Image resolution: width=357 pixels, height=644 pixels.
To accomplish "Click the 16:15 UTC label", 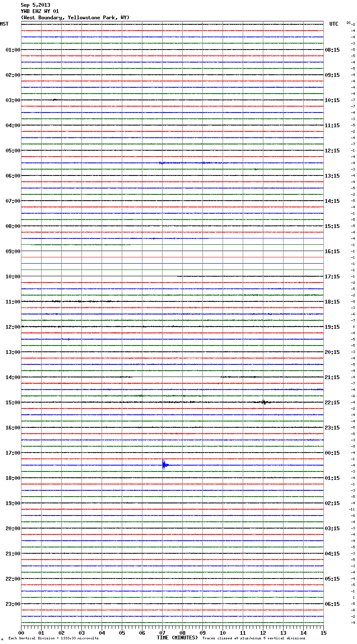I will coord(332,251).
